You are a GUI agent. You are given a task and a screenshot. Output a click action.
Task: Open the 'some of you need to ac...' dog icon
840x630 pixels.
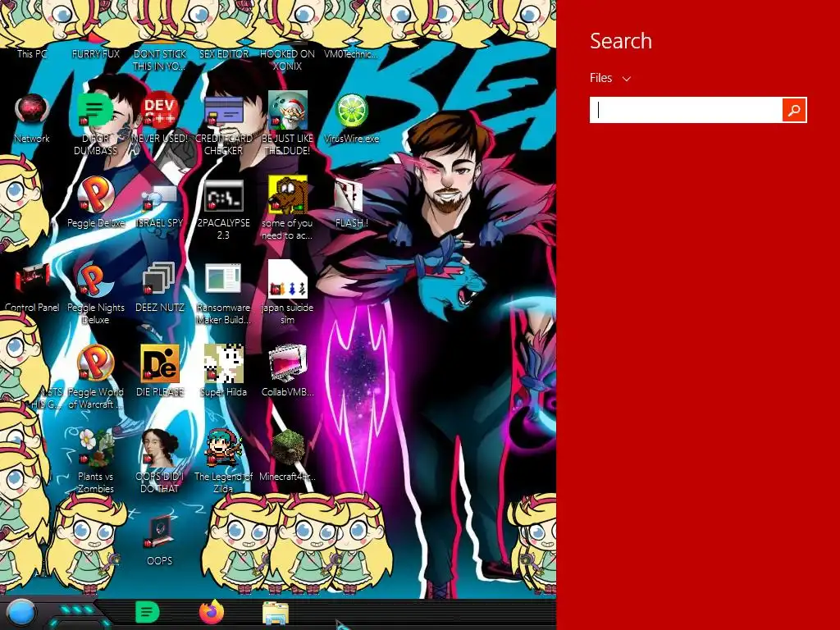click(288, 194)
